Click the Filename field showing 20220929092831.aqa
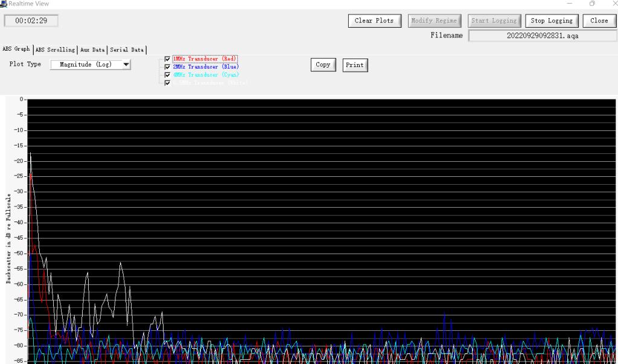Viewport: 618px width, 364px height. point(542,36)
